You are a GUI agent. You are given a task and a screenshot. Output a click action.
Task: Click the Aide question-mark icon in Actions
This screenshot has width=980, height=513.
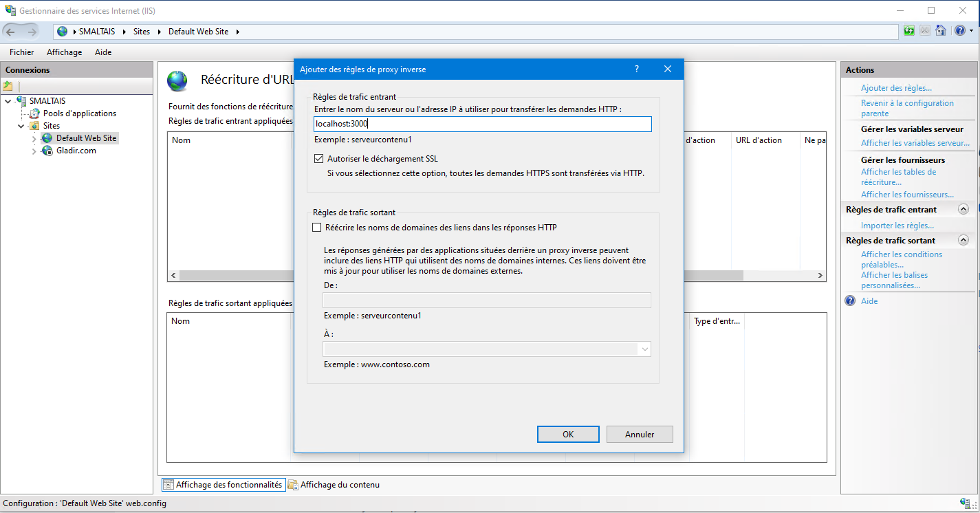pyautogui.click(x=850, y=301)
